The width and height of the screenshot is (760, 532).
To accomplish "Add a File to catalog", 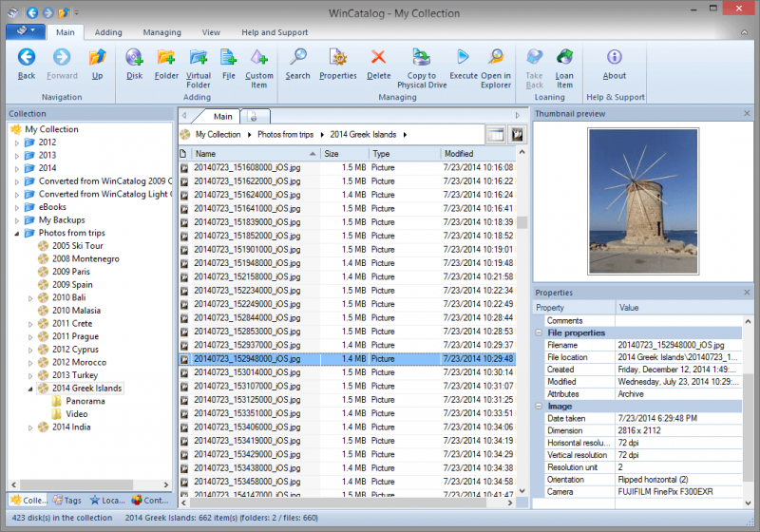I will pyautogui.click(x=228, y=64).
